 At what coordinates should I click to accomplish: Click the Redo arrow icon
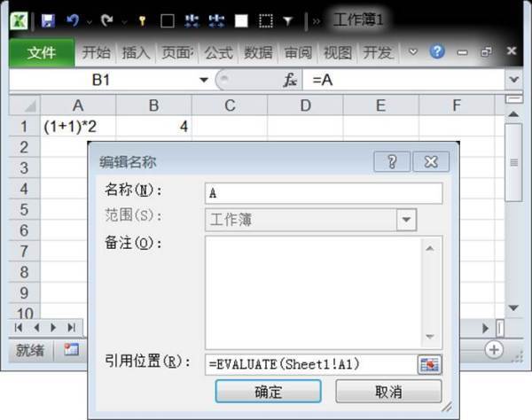tap(107, 19)
